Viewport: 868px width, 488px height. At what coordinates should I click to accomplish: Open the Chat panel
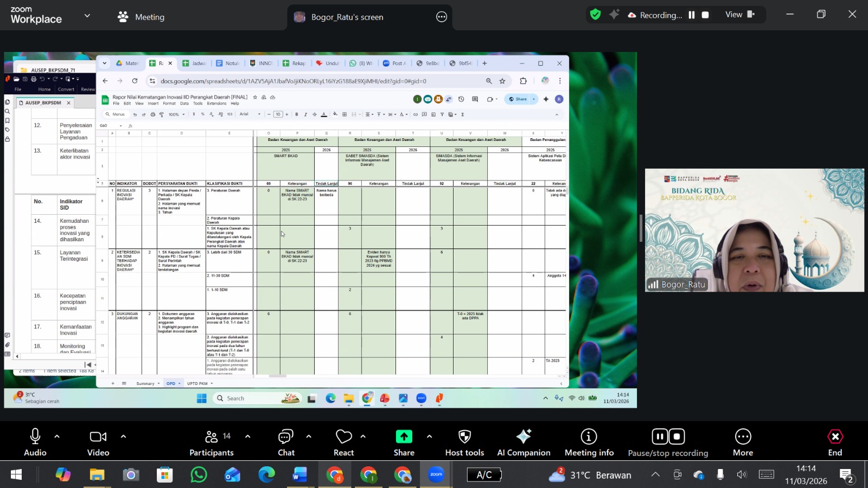point(286,442)
